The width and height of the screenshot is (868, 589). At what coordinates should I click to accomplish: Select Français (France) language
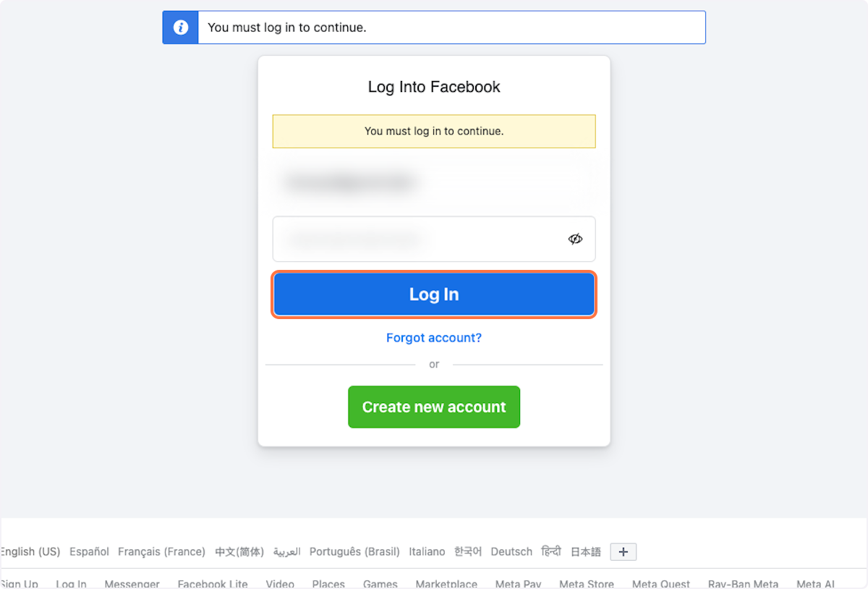click(x=161, y=551)
